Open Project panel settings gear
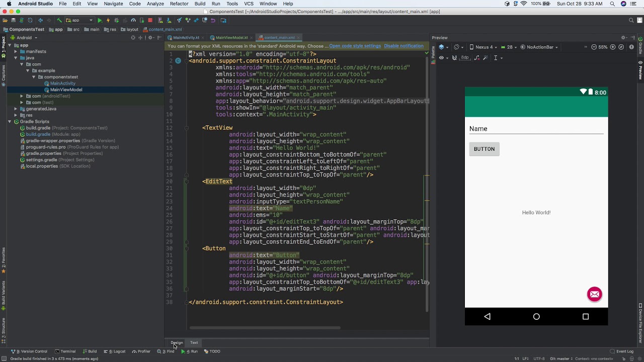Screen dimensions: 644x362 click(x=150, y=38)
